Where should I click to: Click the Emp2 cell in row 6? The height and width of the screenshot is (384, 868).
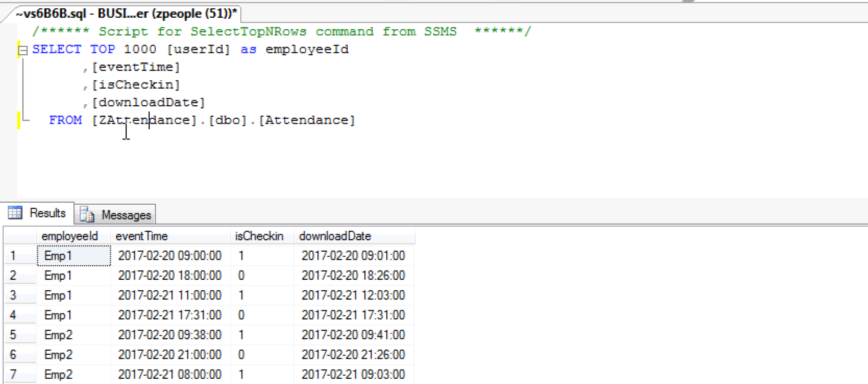(74, 355)
